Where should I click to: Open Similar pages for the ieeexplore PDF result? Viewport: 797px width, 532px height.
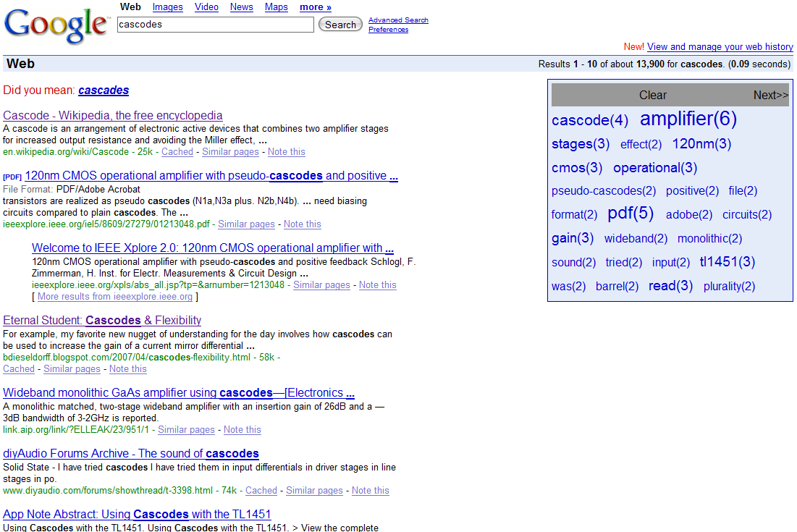(x=247, y=224)
